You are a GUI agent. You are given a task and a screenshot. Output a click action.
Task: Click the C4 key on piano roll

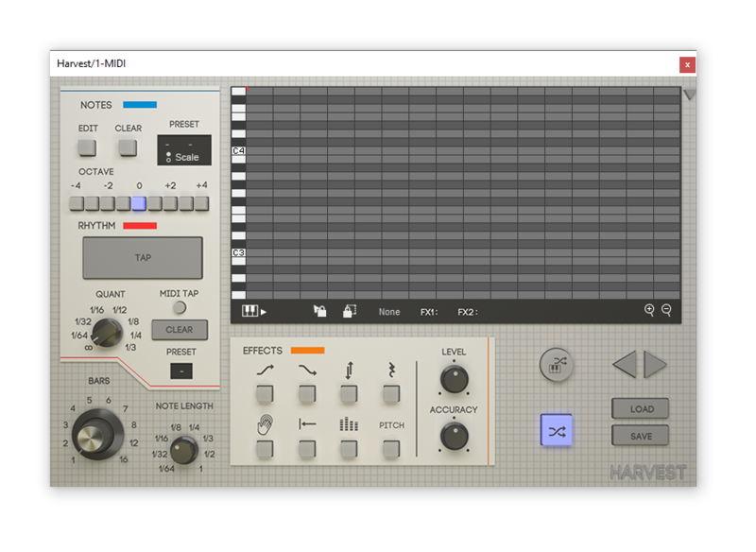pos(238,151)
